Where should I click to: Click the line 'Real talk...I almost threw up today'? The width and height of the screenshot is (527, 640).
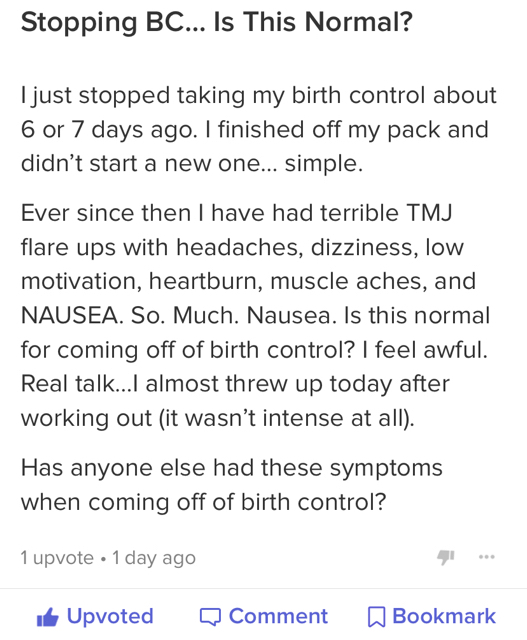click(x=235, y=384)
